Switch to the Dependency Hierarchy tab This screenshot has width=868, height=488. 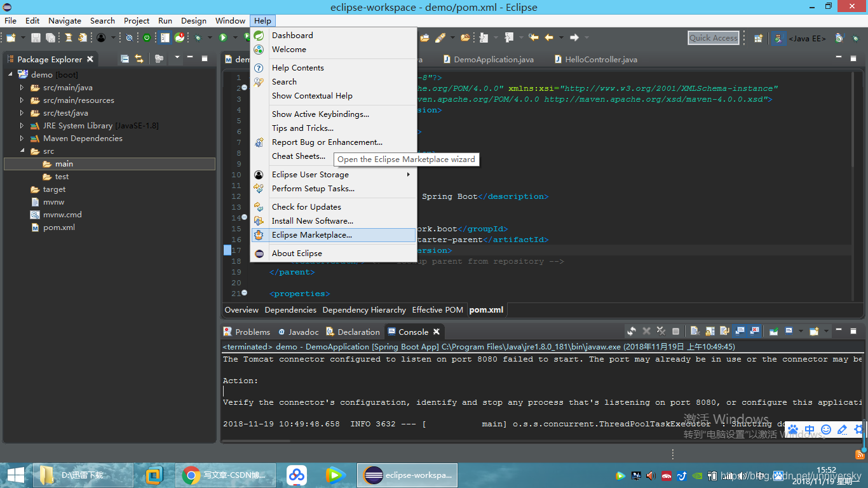click(x=364, y=310)
